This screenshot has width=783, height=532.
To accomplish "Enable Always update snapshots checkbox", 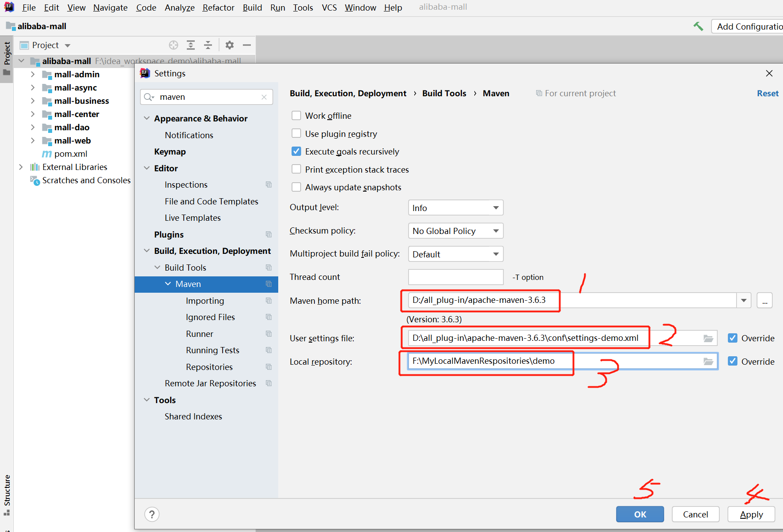I will coord(296,187).
